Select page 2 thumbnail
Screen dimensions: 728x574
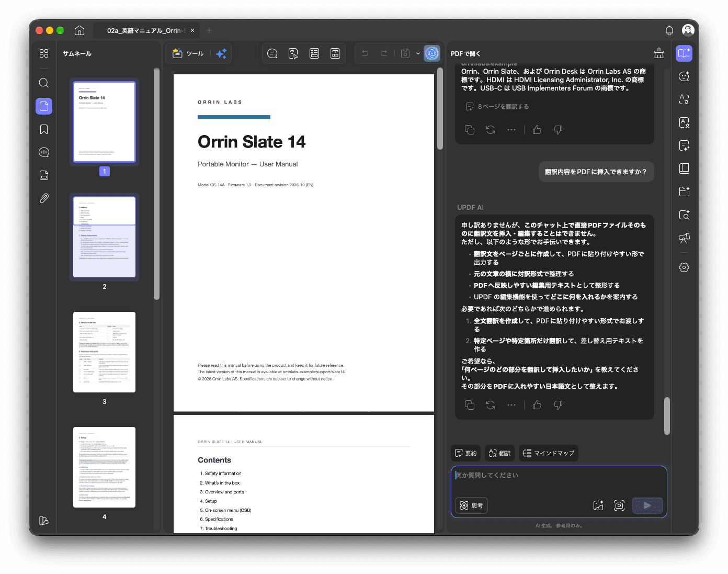click(104, 237)
